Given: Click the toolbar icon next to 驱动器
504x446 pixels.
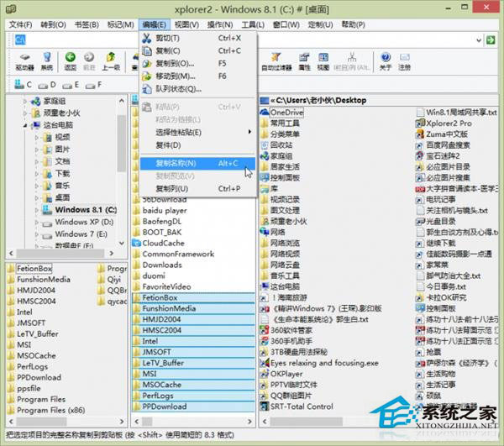Looking at the screenshot, I should 47,61.
